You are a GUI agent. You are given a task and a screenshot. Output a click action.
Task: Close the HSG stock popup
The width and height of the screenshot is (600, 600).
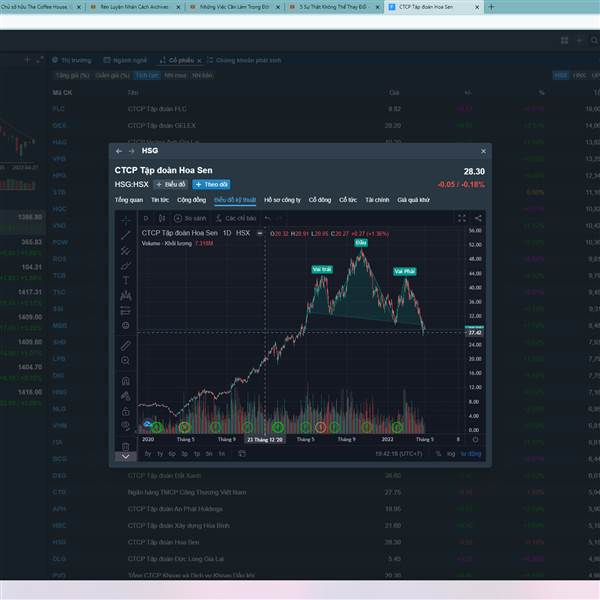484,151
